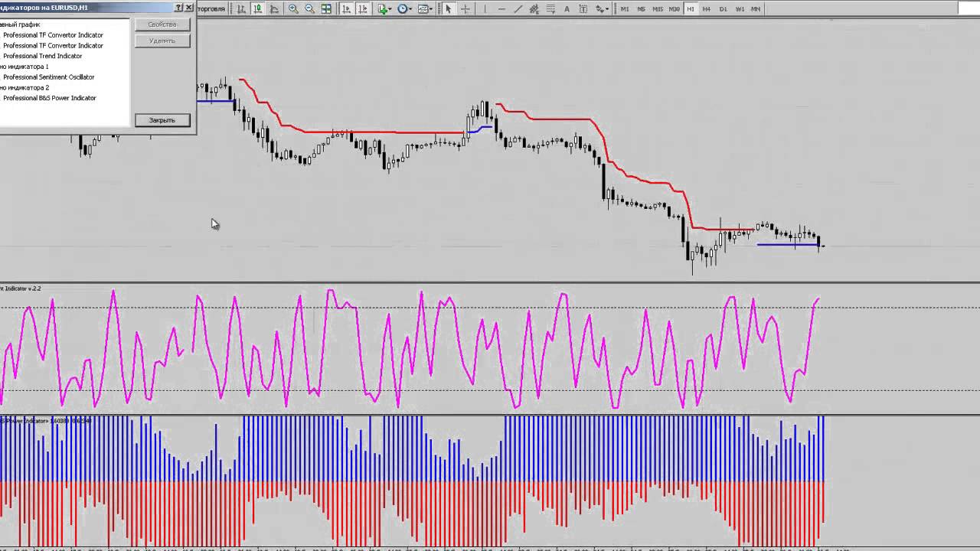Toggle chart shift icon

[362, 9]
